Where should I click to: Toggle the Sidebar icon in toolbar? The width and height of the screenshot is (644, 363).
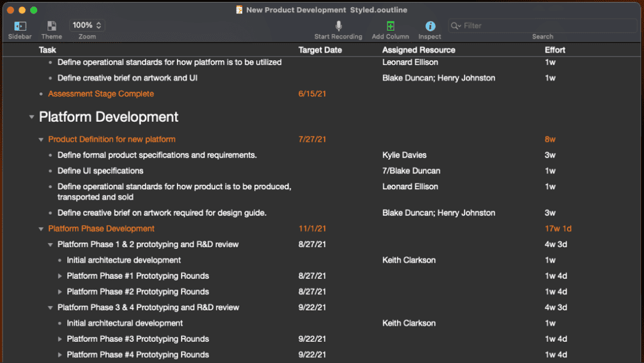tap(20, 26)
